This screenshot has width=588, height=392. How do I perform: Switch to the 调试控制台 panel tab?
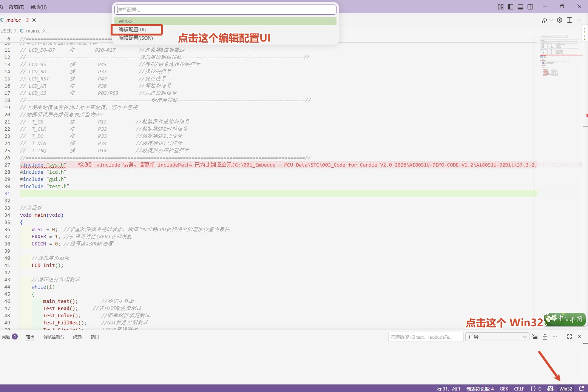(54, 337)
